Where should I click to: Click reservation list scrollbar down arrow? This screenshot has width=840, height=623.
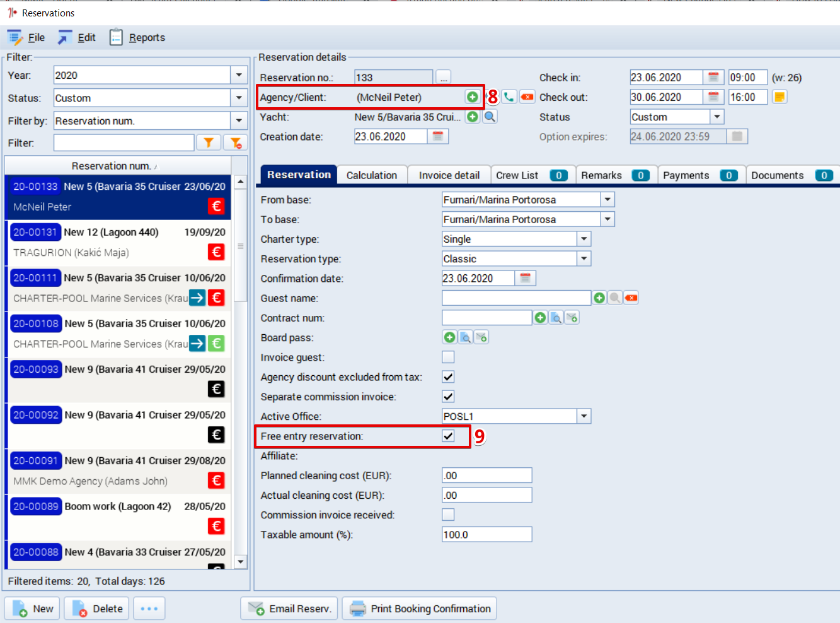tap(240, 561)
